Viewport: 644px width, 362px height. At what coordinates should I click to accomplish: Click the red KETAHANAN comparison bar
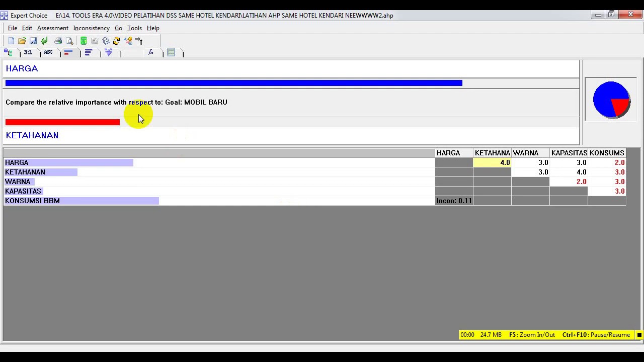62,122
